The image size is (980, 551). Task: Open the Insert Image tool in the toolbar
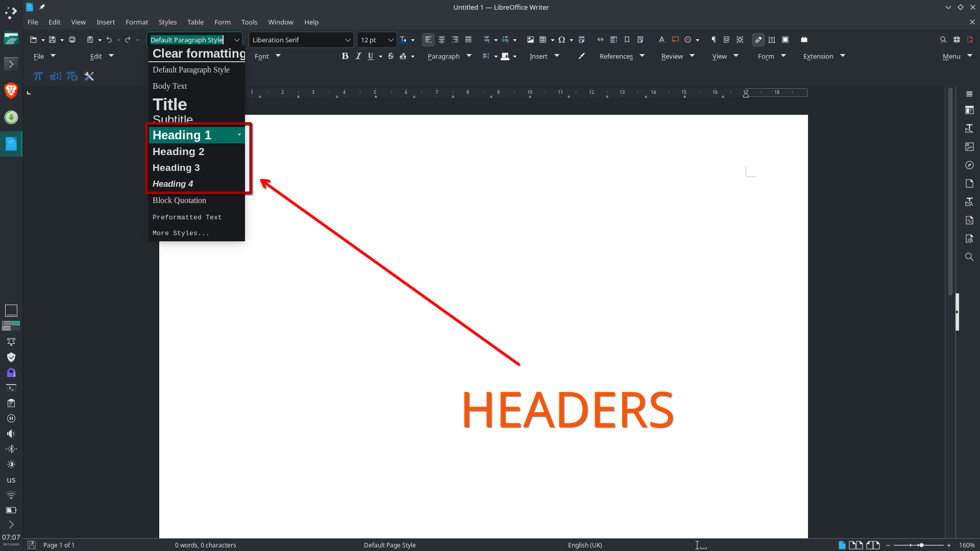[530, 39]
